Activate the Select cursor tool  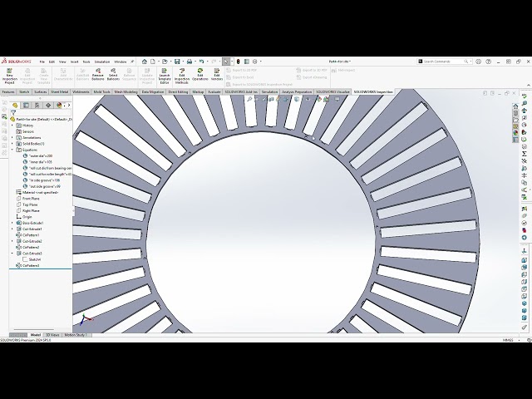pyautogui.click(x=226, y=62)
